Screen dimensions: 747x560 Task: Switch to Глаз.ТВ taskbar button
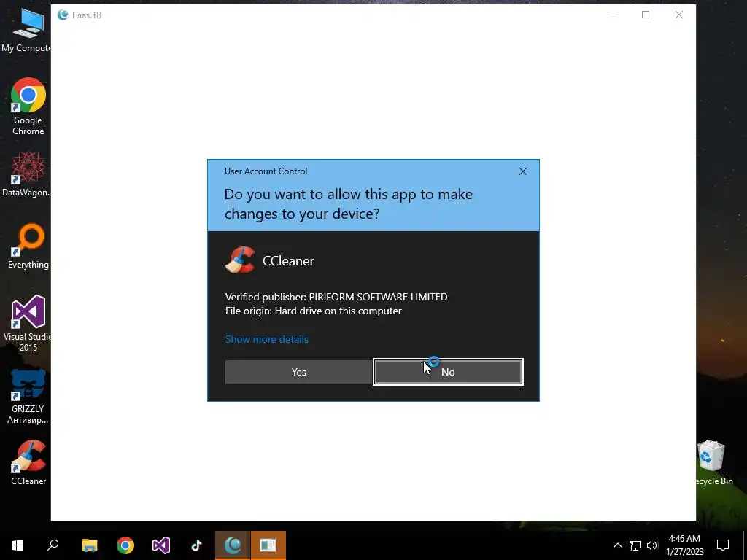point(233,545)
